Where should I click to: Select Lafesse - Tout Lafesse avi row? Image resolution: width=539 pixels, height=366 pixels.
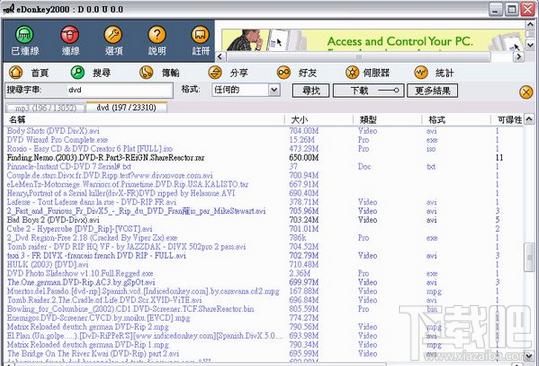coord(265,202)
